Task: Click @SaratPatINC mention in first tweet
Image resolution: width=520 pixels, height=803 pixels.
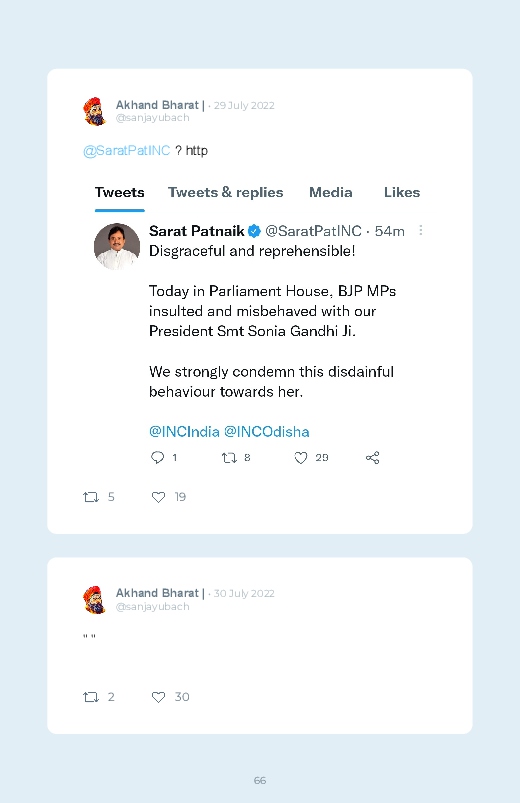Action: 127,151
